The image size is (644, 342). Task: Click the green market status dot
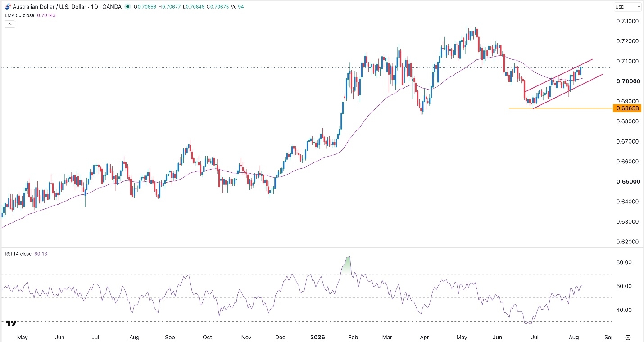[128, 7]
